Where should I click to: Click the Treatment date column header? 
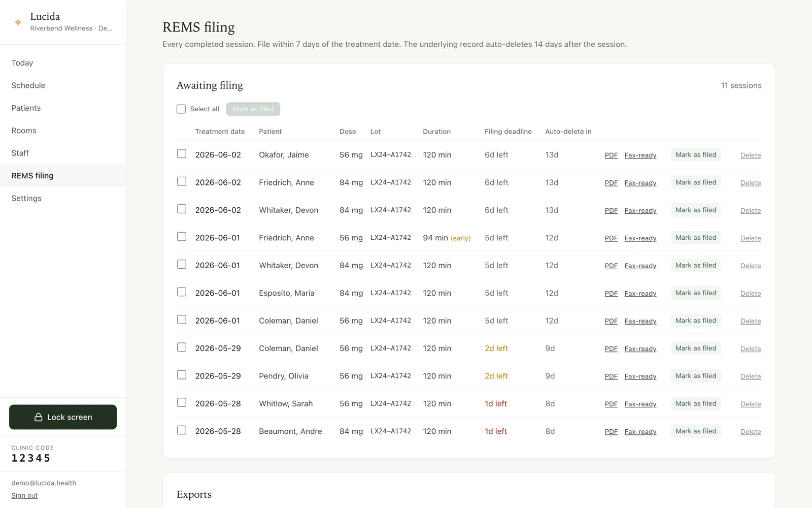click(x=220, y=132)
